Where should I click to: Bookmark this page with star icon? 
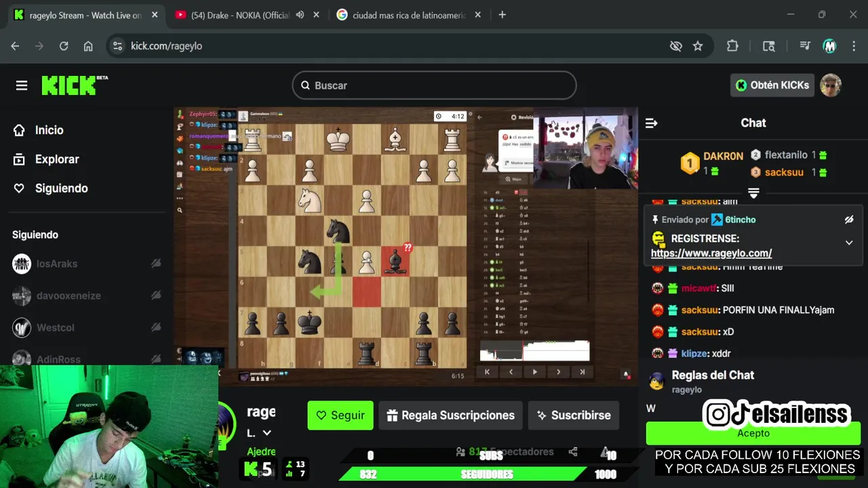(x=698, y=46)
